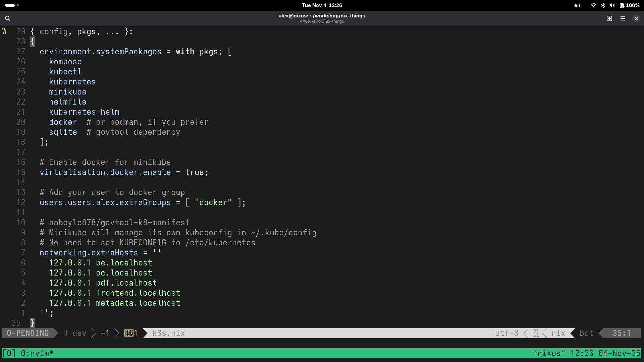
Task: Click the k8s.nix filename in statusline
Action: [x=168, y=333]
